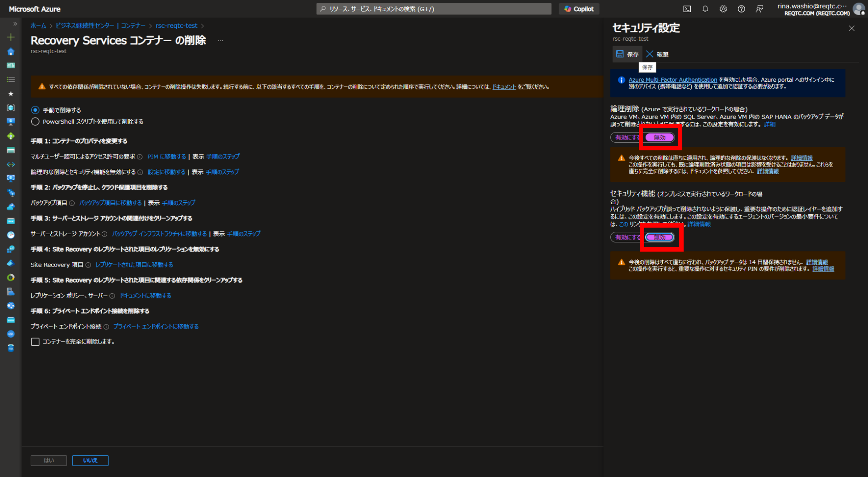Open Cloud Shell icon in top bar
The image size is (868, 477).
pos(687,9)
